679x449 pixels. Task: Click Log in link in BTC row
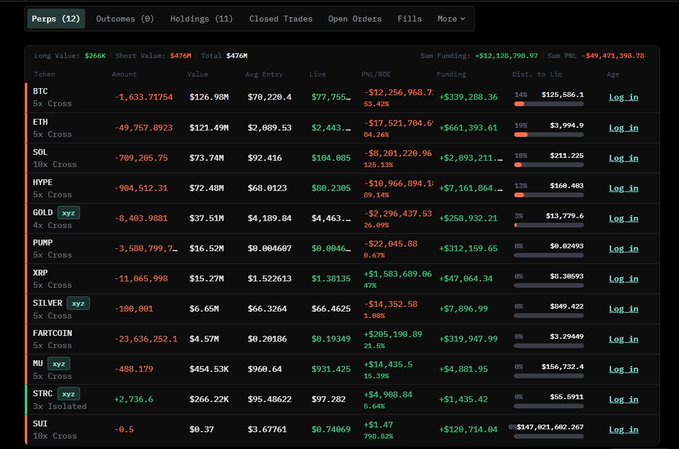(x=624, y=97)
